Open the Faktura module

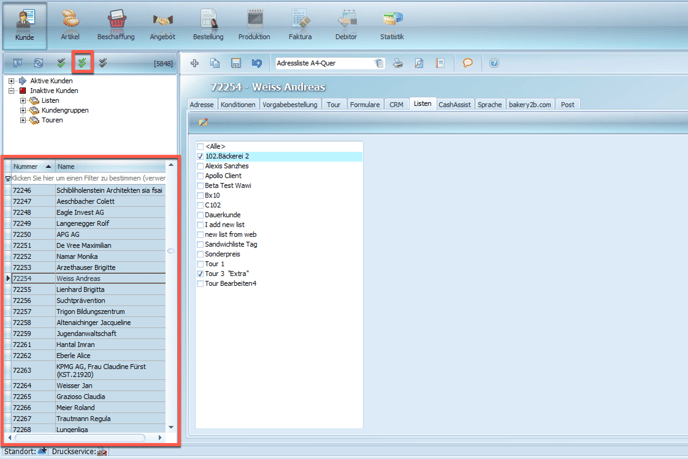tap(300, 25)
